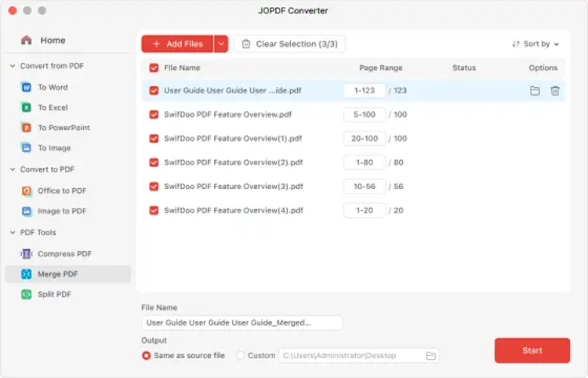This screenshot has height=378, width=588.
Task: Choose Same as source file option
Action: (x=146, y=356)
